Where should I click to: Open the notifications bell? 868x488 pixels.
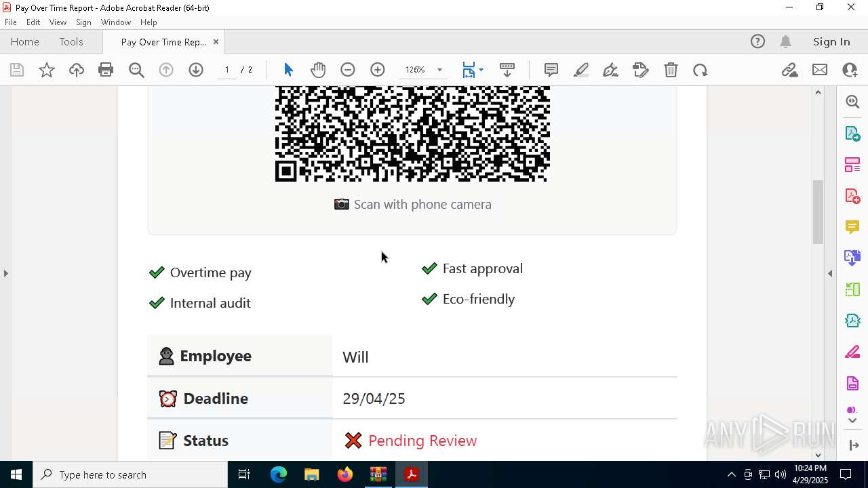pos(786,42)
